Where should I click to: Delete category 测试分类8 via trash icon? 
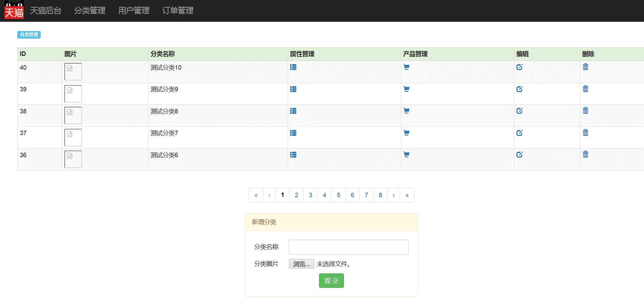pyautogui.click(x=586, y=111)
